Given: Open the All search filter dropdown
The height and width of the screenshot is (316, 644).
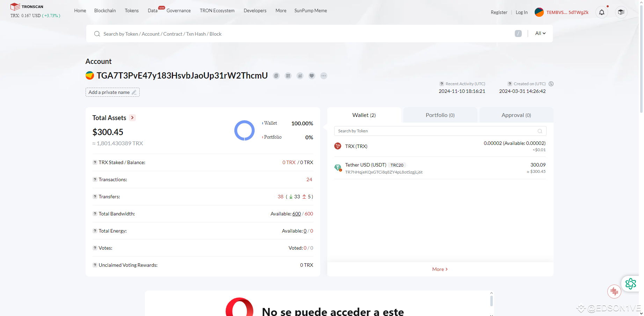Looking at the screenshot, I should [x=540, y=34].
